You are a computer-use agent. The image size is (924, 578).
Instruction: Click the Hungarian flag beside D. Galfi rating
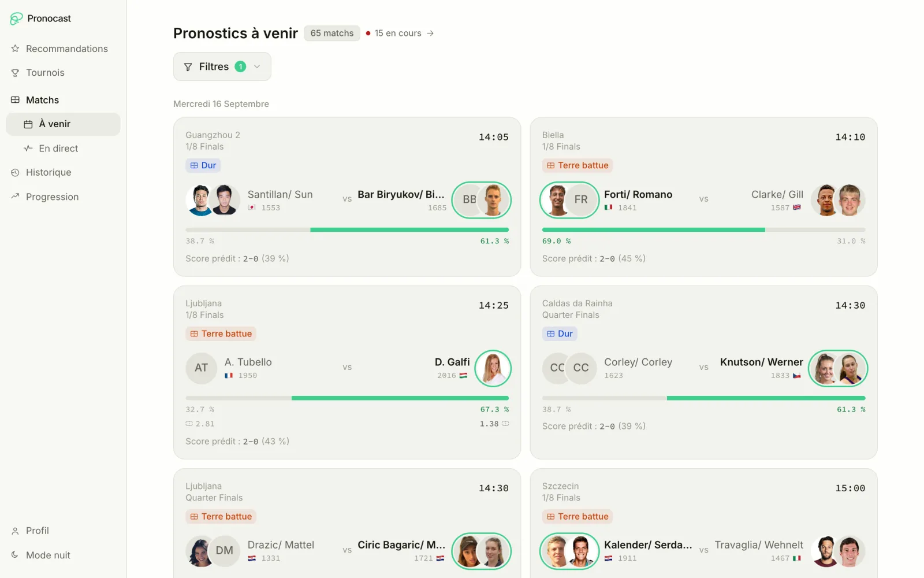(463, 376)
